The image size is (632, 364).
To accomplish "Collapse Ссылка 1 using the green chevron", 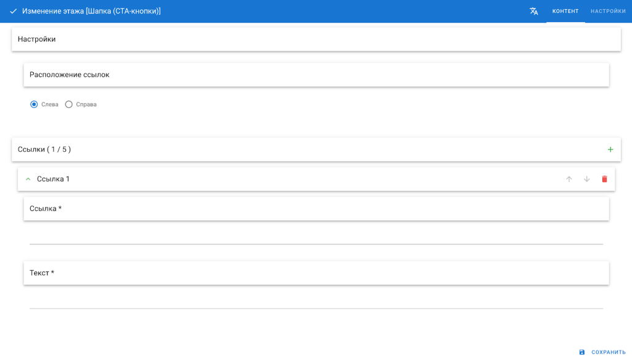I will (x=28, y=179).
